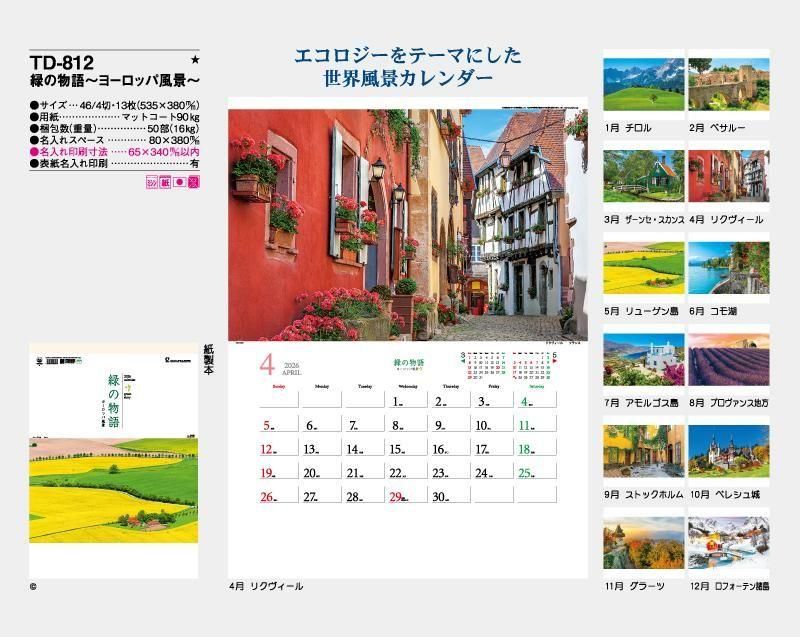
Task: Click the 梱包数(重量) 50部 line
Action: (114, 129)
